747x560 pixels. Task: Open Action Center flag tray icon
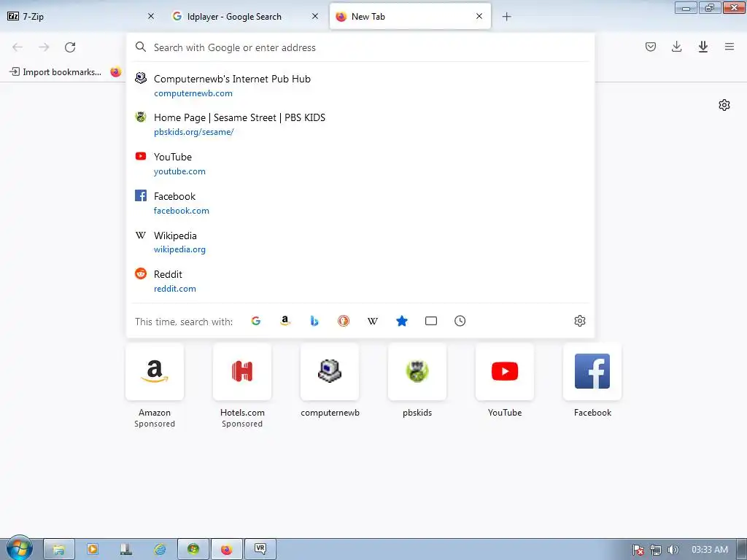638,550
